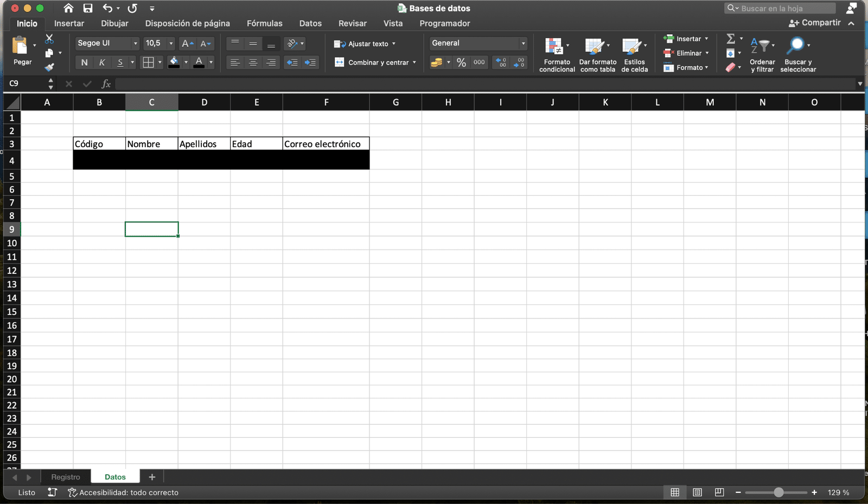Click Dar formato como tabla
Viewport: 868px width, 504px height.
pyautogui.click(x=597, y=54)
